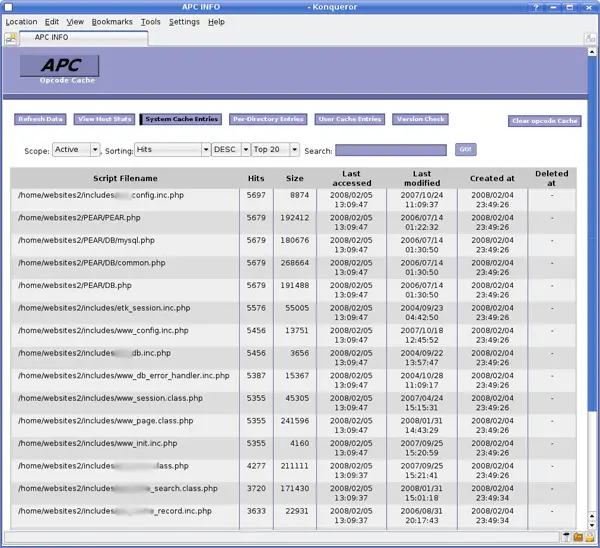Viewport: 600px width, 548px height.
Task: Click the last modified date 2008/01/31 14:43:29
Action: click(x=422, y=426)
